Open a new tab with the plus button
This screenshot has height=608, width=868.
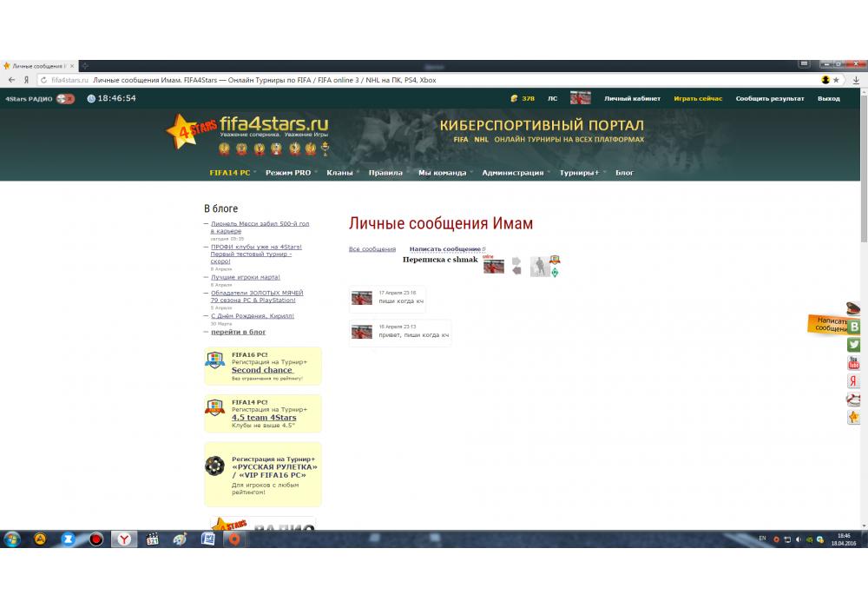tap(85, 66)
